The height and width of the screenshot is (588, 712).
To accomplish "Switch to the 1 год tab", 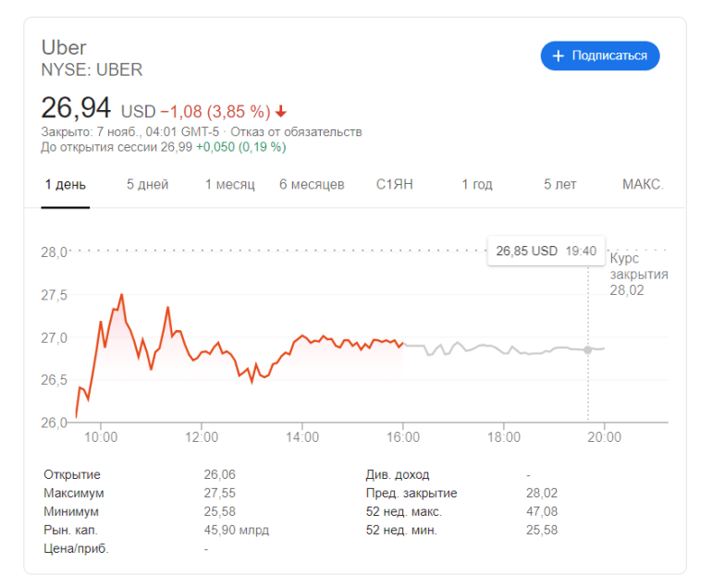I will [477, 185].
